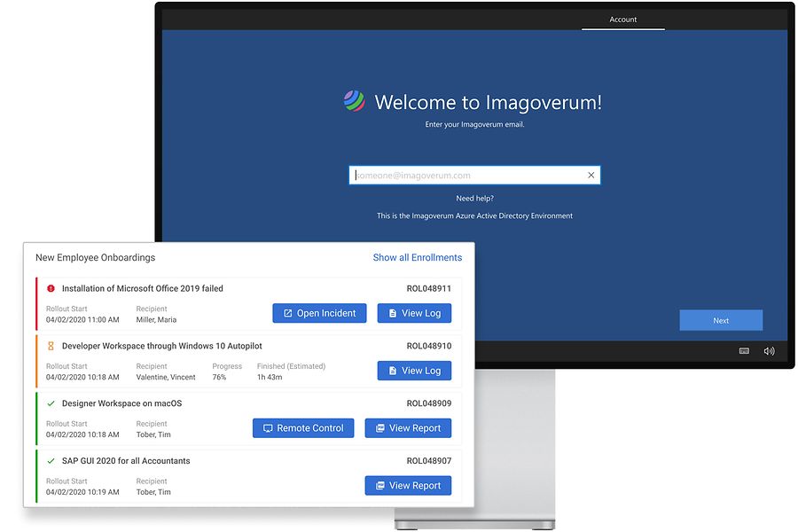Viewport: 798px width, 532px height.
Task: Click rollout ID ROL048910
Action: pos(429,346)
